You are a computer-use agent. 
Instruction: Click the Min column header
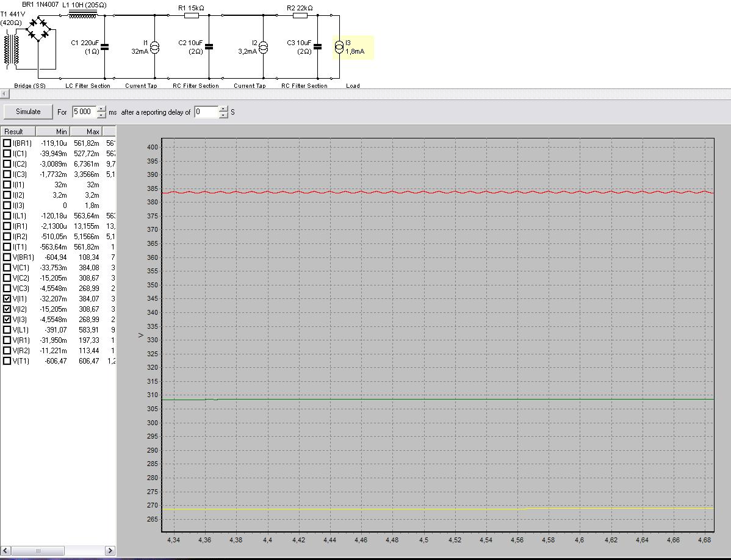click(x=52, y=131)
